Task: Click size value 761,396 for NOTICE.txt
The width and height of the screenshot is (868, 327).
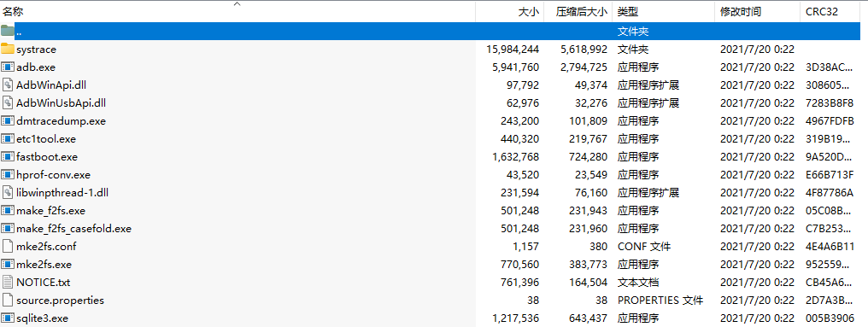Action: (x=520, y=282)
